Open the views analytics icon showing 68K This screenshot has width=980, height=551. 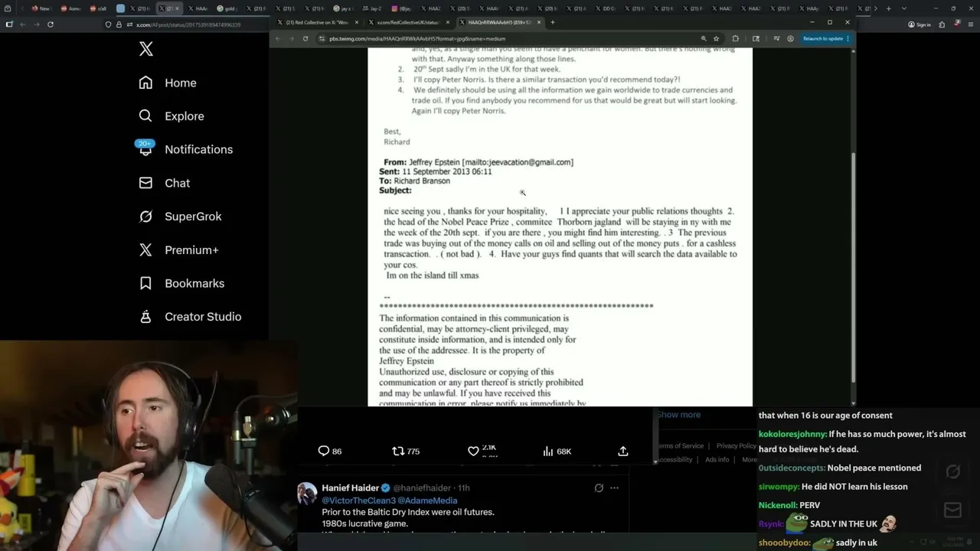547,451
